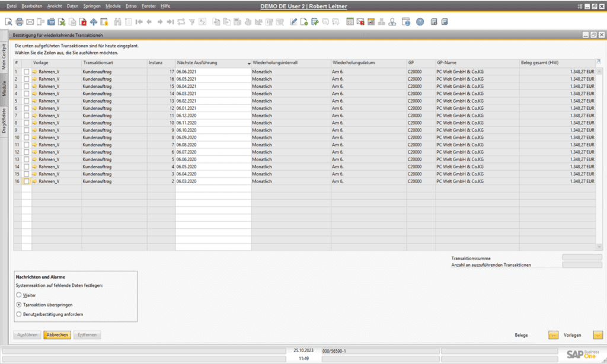Click the Entfernen button
Screen dimensions: 607x364
(x=87, y=335)
